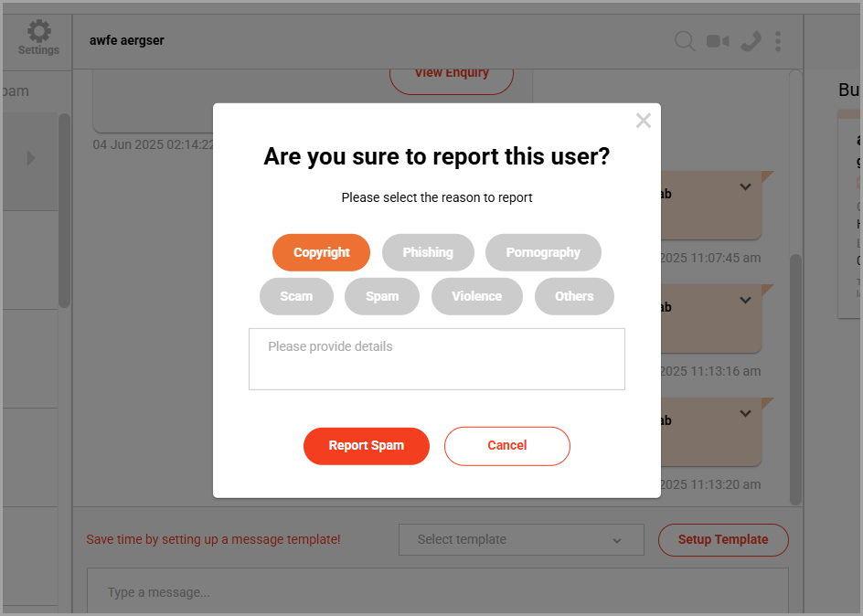Viewport: 863px width, 616px height.
Task: Expand the chevron on the first message bubble
Action: (x=745, y=187)
